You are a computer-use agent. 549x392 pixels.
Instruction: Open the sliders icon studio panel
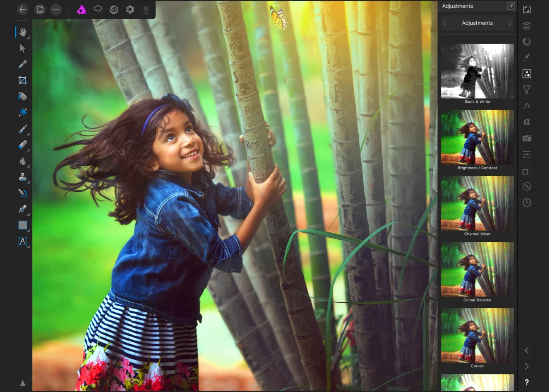(527, 154)
